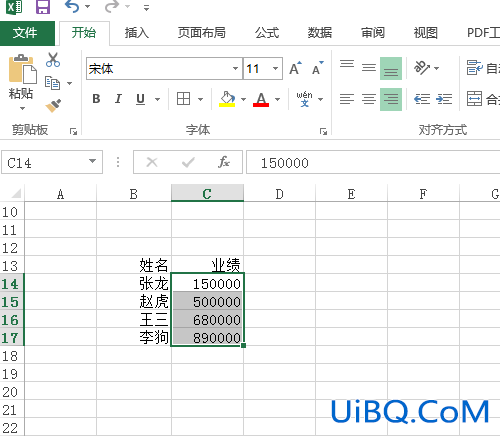Image resolution: width=500 pixels, height=436 pixels.
Task: Select column C header
Action: point(207,193)
